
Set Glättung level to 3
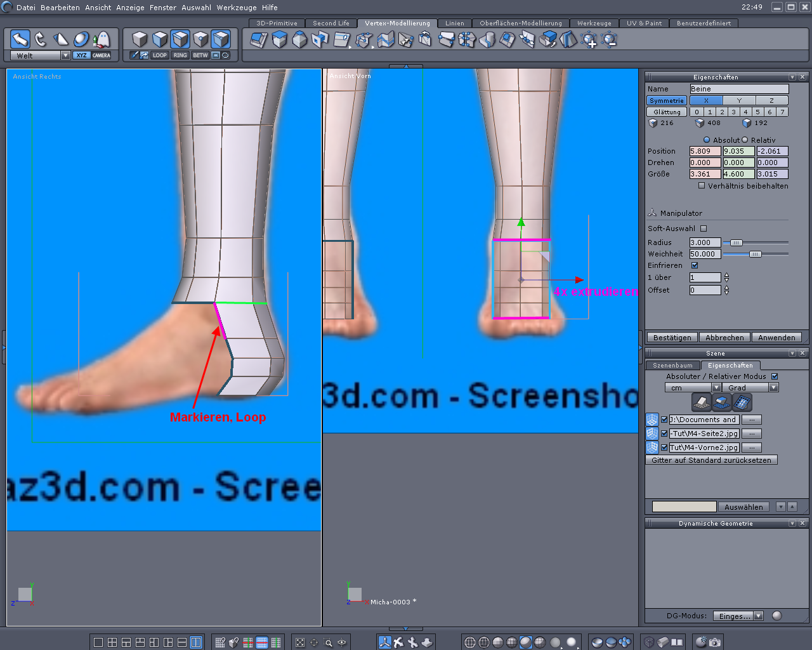[734, 112]
